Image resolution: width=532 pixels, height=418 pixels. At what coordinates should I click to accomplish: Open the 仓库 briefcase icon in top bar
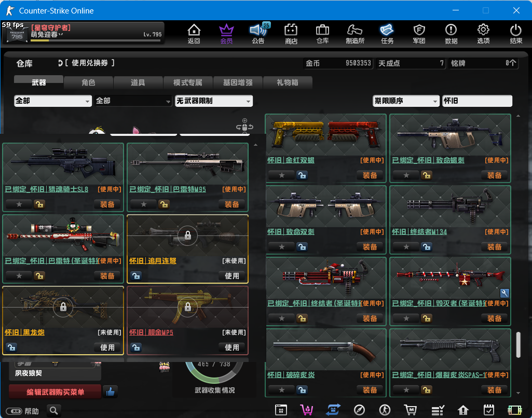coord(322,34)
